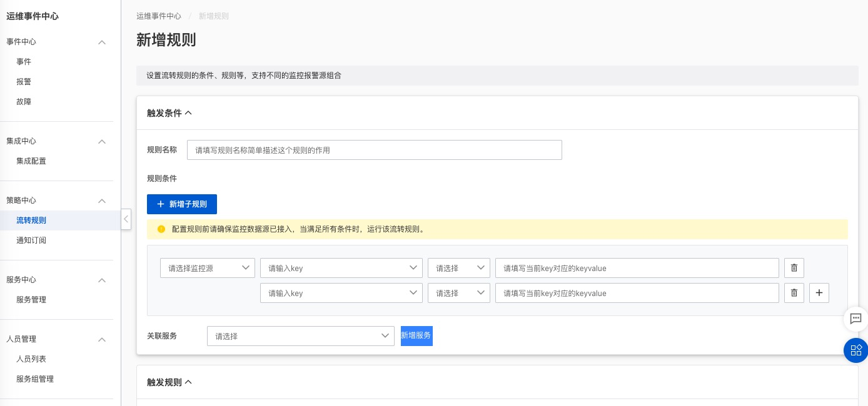This screenshot has height=406, width=868.
Task: Collapse the sidebar with the arrow handle
Action: tap(126, 219)
